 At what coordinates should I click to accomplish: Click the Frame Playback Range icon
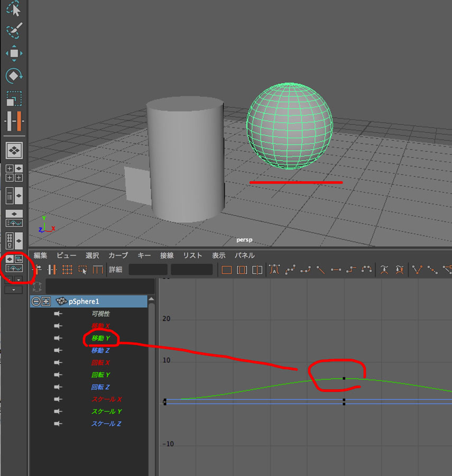click(242, 270)
